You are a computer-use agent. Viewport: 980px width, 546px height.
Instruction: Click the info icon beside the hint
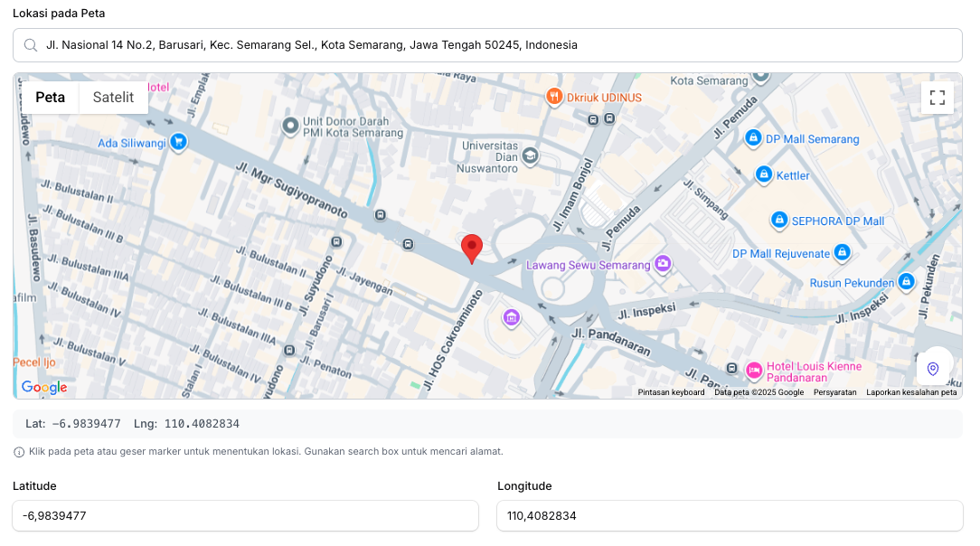(19, 452)
